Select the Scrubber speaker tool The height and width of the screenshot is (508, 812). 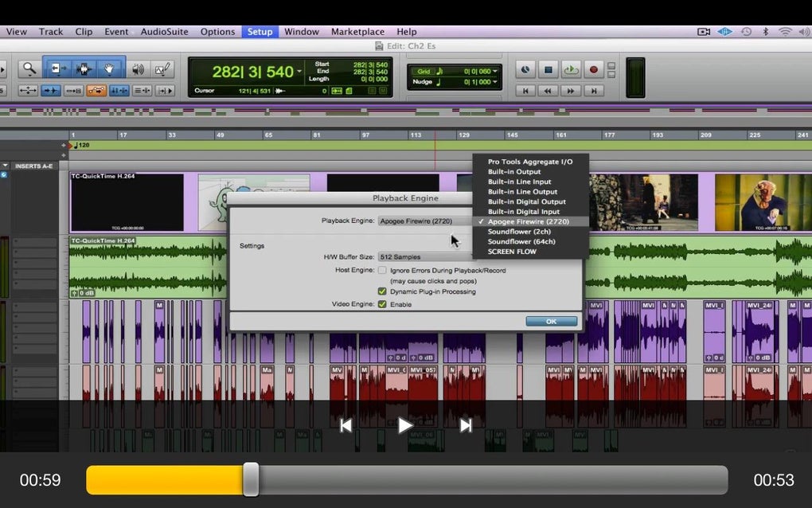(138, 69)
